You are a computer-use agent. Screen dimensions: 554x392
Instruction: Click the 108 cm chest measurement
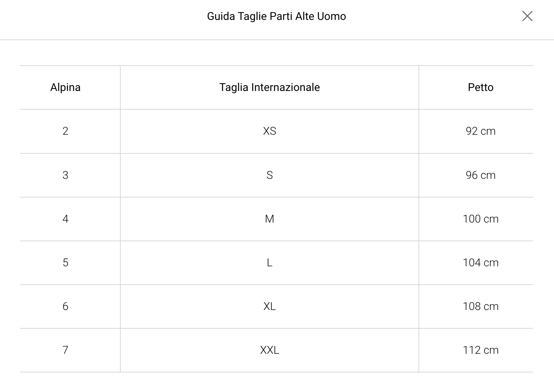point(481,306)
